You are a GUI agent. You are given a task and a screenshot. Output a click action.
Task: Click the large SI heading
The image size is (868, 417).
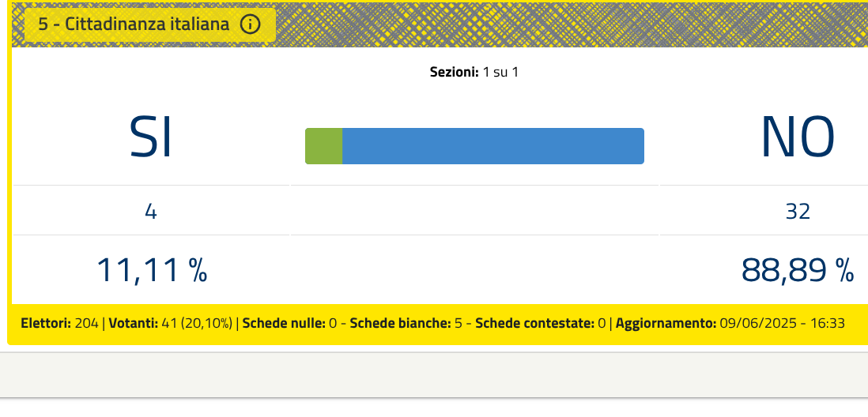click(x=150, y=137)
